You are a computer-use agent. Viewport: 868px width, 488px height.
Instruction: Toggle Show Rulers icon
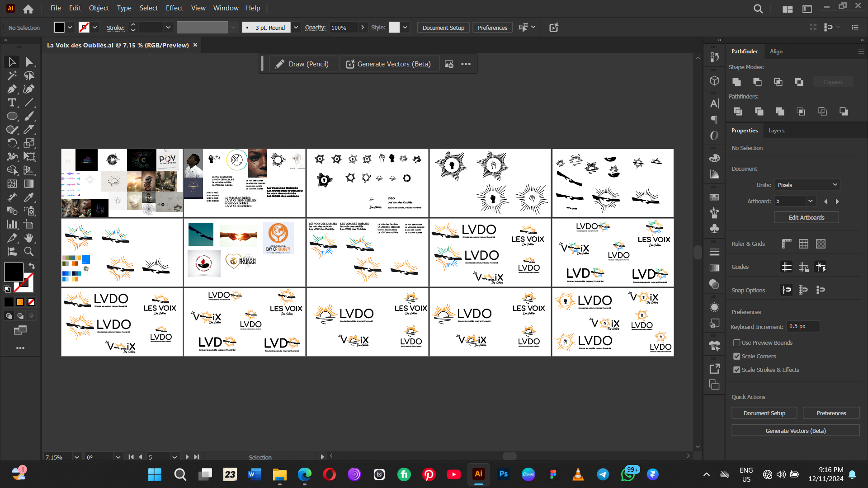tap(787, 244)
